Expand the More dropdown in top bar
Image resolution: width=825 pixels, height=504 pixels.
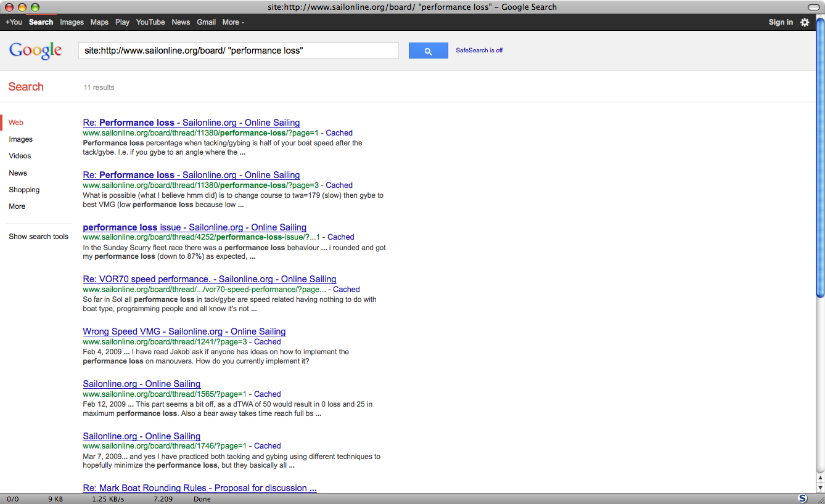click(x=233, y=22)
